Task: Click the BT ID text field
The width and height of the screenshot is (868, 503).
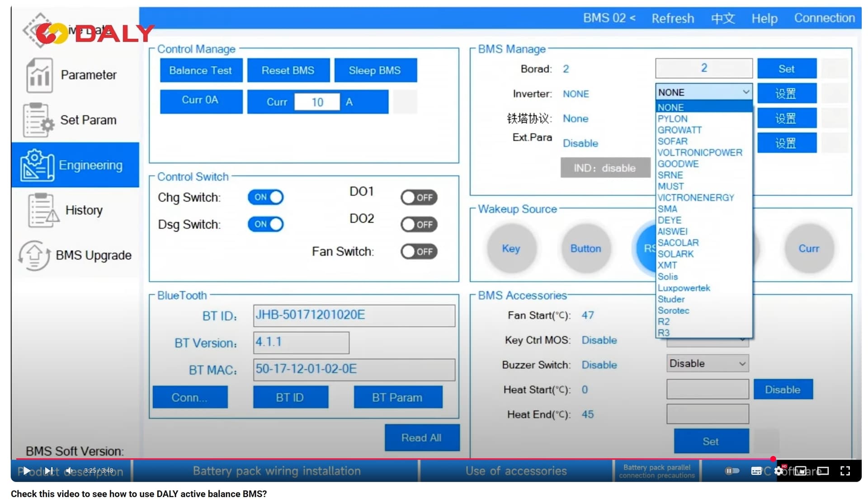Action: [x=354, y=315]
